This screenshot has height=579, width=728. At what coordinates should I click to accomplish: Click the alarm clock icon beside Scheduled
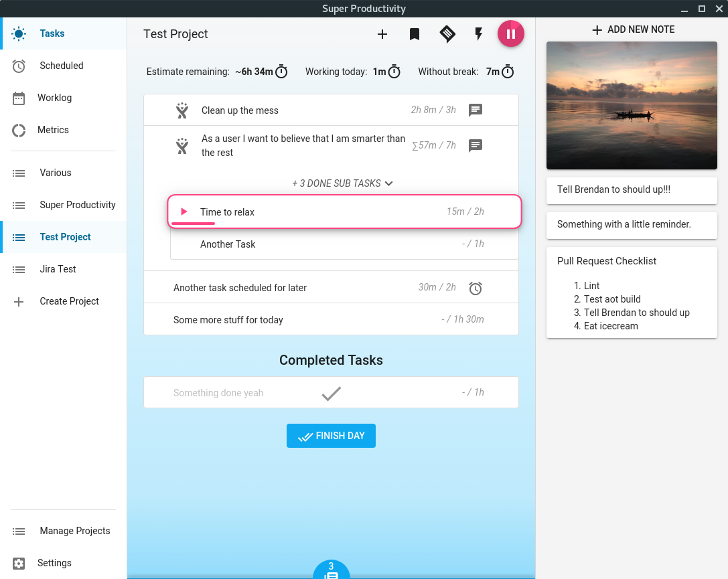click(19, 66)
